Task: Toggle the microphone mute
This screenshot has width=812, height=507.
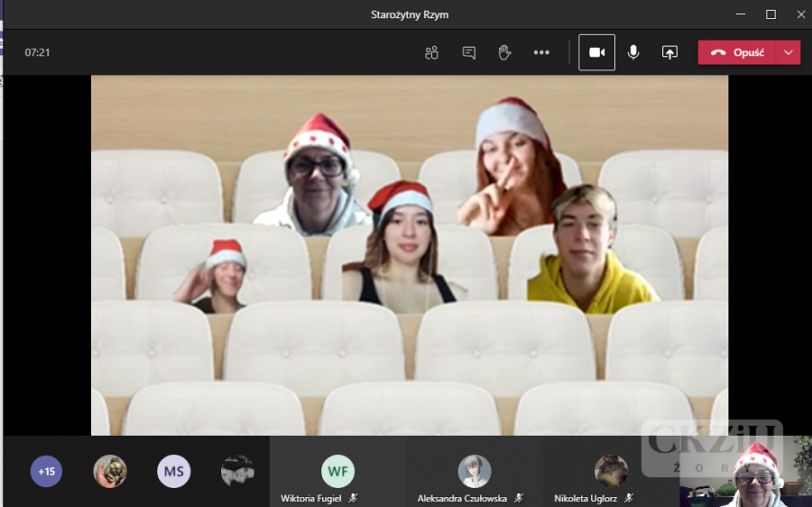Action: 633,52
